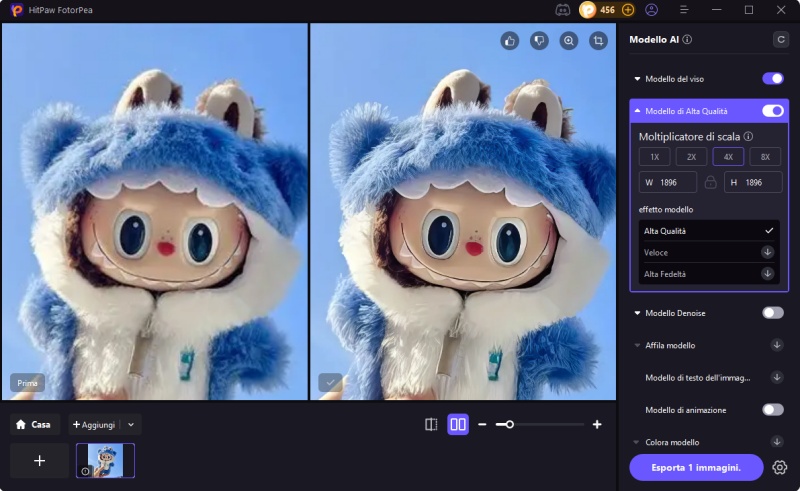Click the zoom slider handle
Image resolution: width=800 pixels, height=491 pixels.
509,424
